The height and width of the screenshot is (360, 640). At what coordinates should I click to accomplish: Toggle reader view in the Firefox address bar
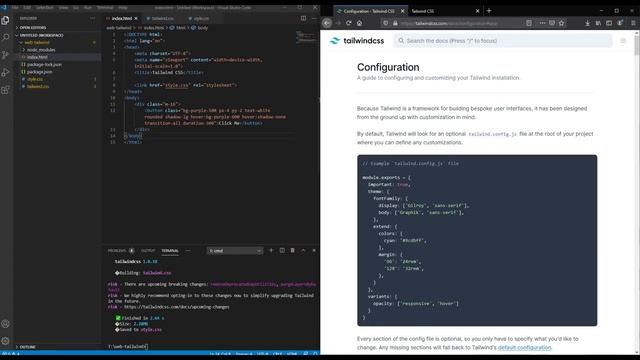click(x=529, y=23)
